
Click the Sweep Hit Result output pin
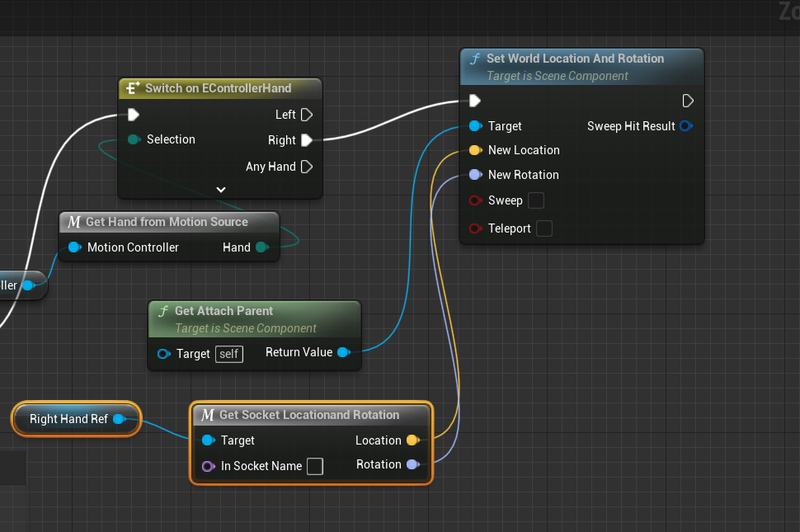[x=685, y=126]
